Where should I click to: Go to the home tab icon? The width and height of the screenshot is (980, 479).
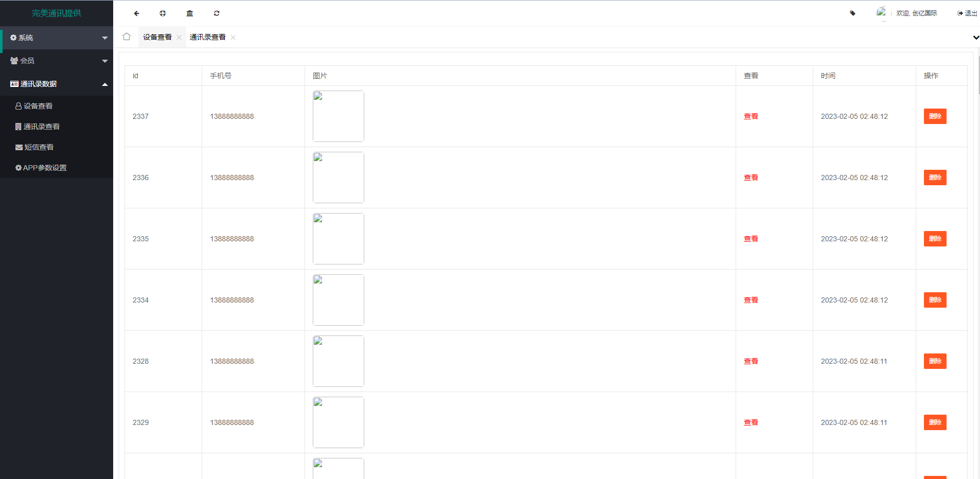[127, 37]
